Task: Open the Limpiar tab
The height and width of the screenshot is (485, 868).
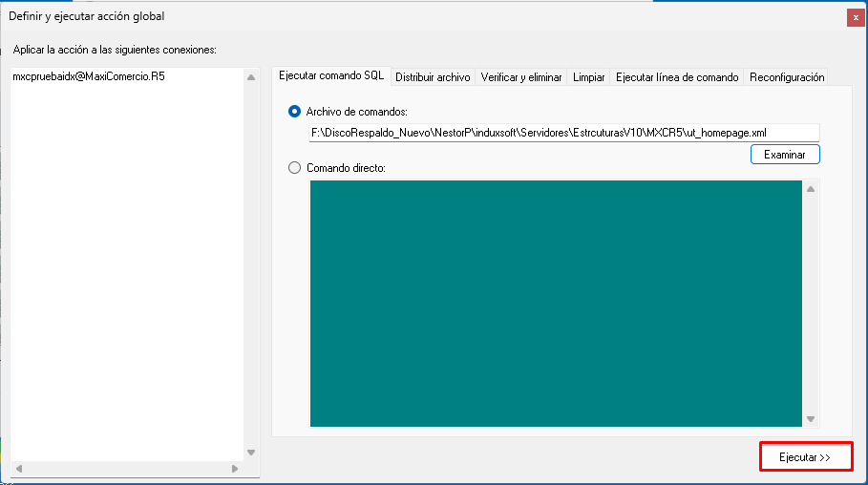Action: 588,77
